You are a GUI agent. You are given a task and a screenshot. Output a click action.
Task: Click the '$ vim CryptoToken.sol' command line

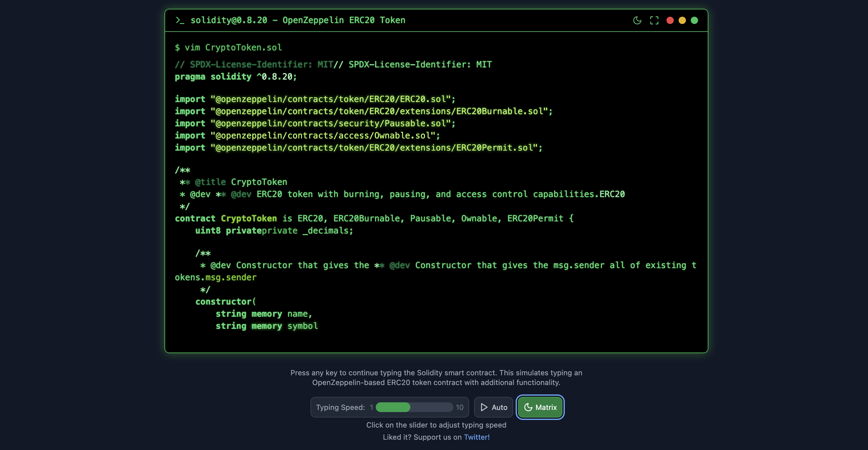point(229,48)
